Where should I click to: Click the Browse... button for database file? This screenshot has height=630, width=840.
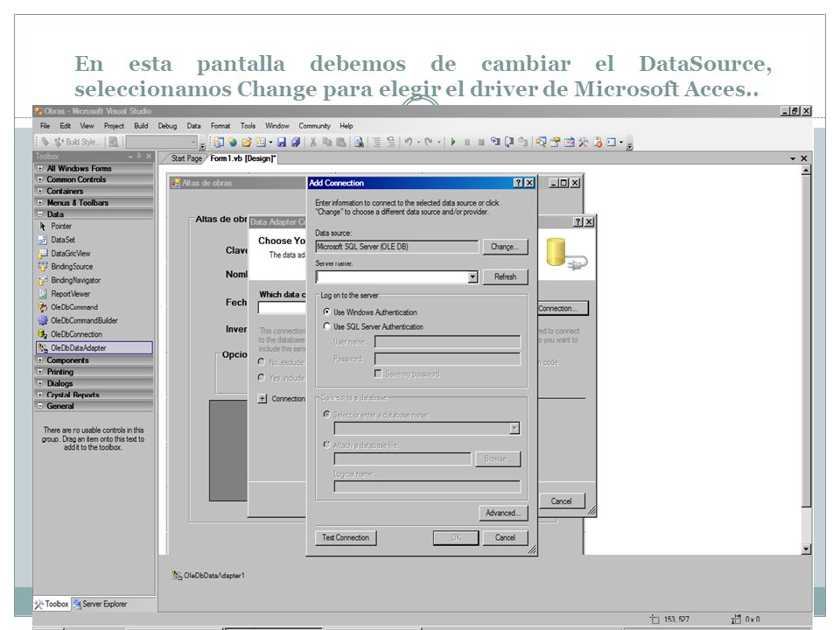(498, 459)
